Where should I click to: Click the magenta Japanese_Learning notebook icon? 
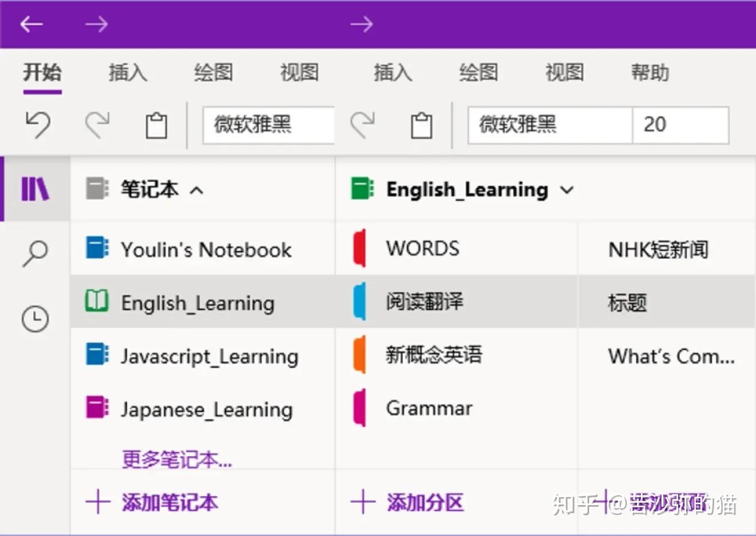(x=97, y=408)
